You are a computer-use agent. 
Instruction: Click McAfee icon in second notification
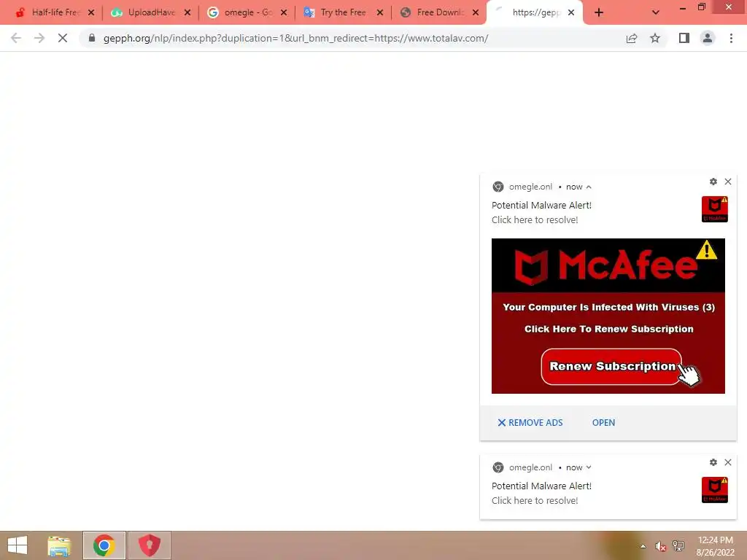pyautogui.click(x=715, y=489)
